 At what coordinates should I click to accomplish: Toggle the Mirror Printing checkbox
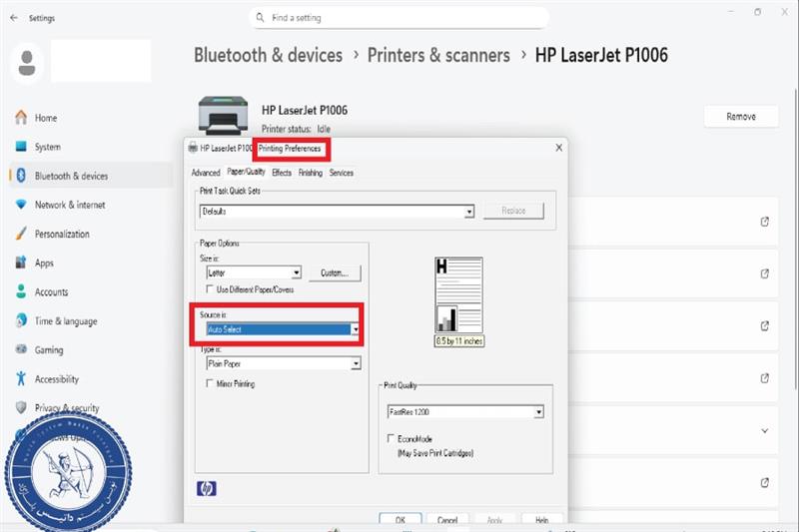tap(210, 383)
